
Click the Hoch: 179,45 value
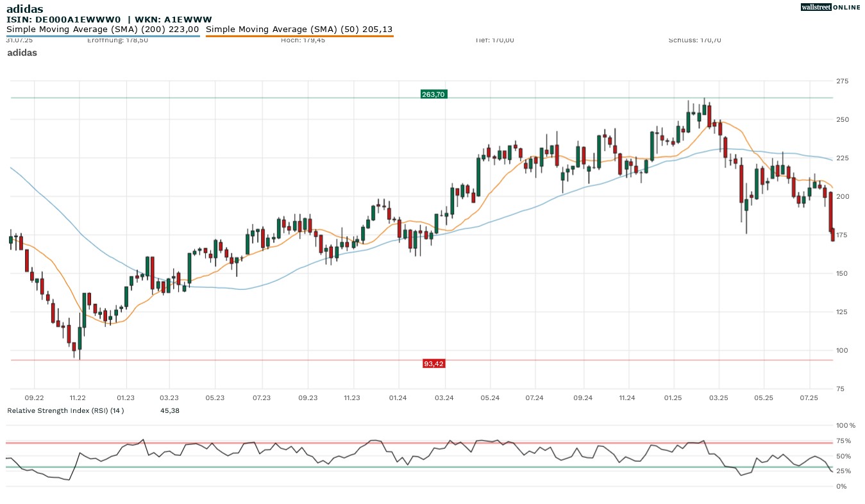tap(303, 40)
